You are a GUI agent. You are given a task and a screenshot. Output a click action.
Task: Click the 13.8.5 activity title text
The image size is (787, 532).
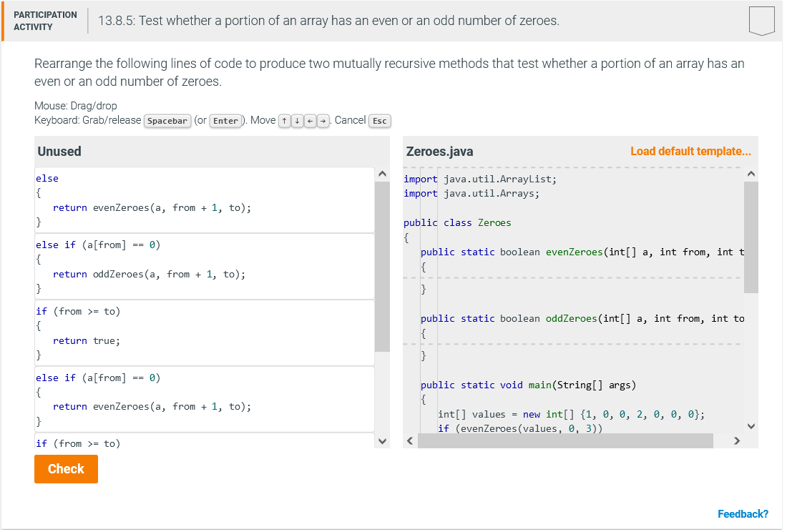pos(331,21)
